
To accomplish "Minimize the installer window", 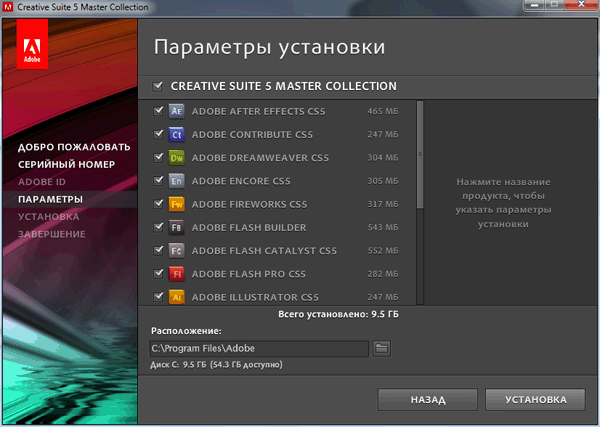I will point(535,5).
